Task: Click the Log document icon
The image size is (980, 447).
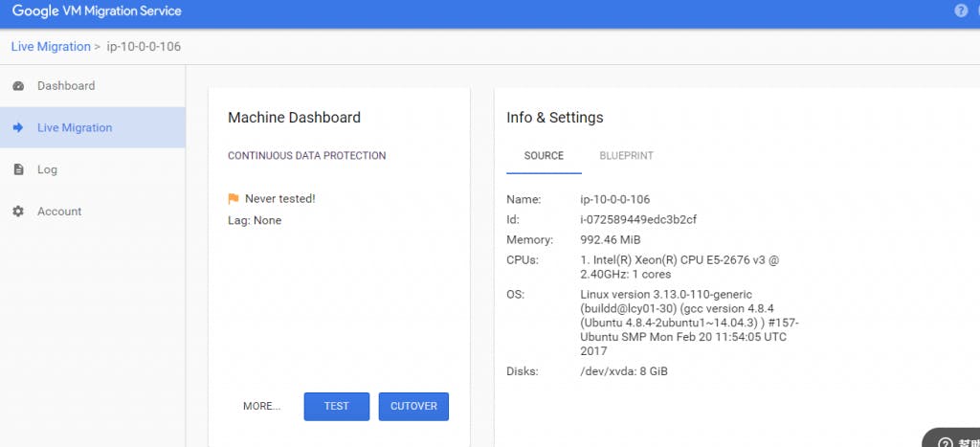Action: (18, 169)
